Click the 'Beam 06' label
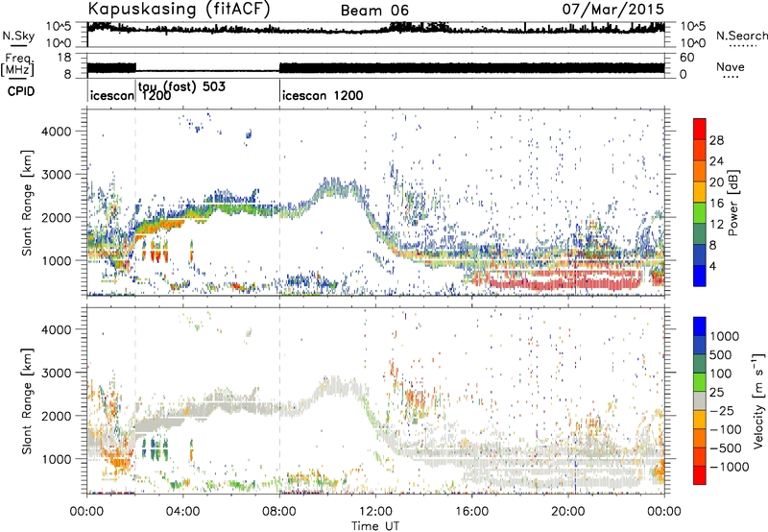768x532 pixels. pos(374,11)
